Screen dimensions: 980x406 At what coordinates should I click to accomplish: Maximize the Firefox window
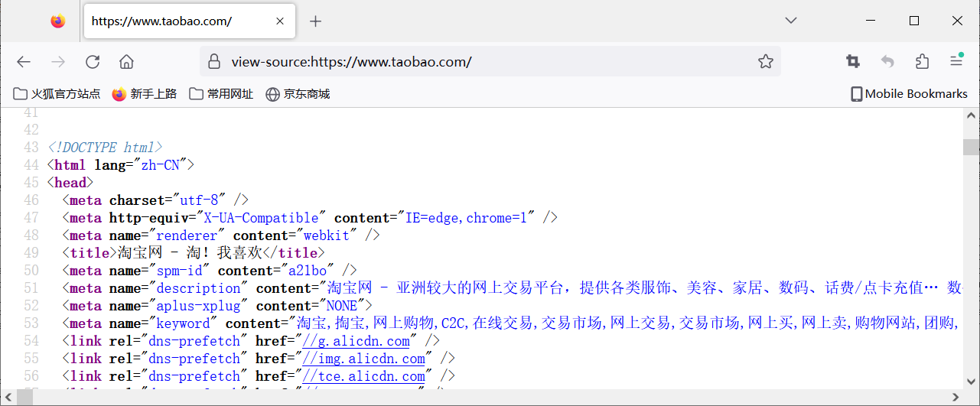[913, 21]
